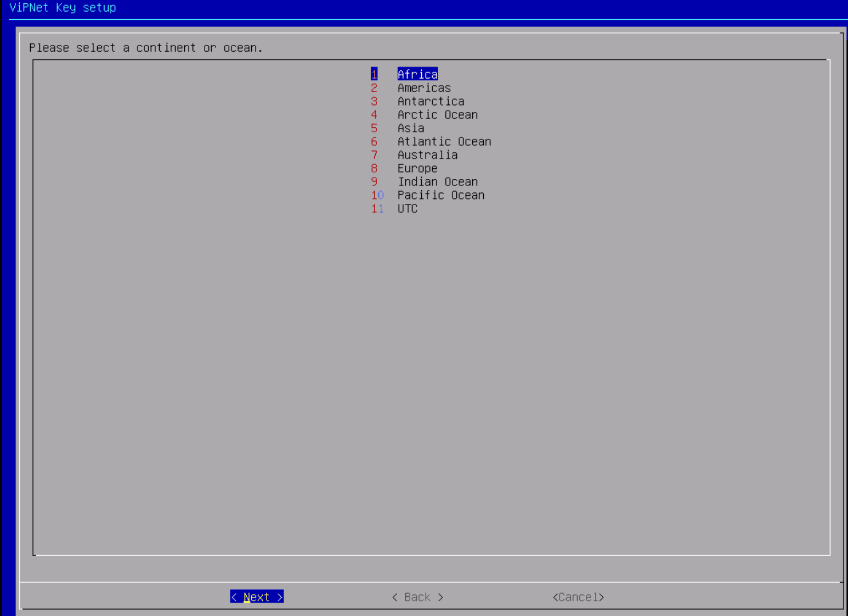Select the UTC option

[407, 208]
